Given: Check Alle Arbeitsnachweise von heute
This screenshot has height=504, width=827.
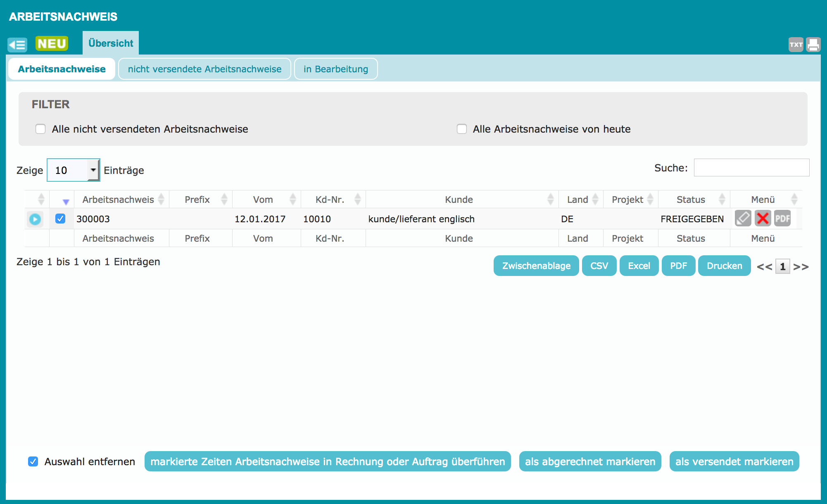Looking at the screenshot, I should coord(462,129).
